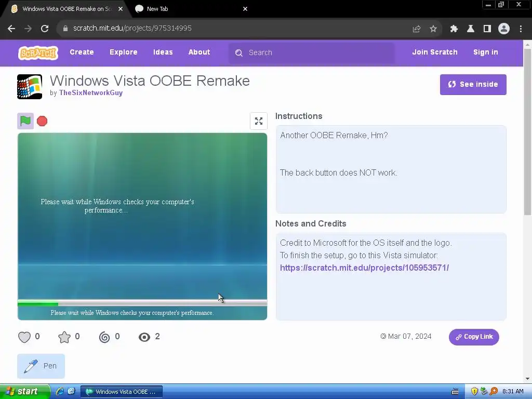Launch Internet Explorer from quick launch
The width and height of the screenshot is (532, 399).
coord(60,392)
